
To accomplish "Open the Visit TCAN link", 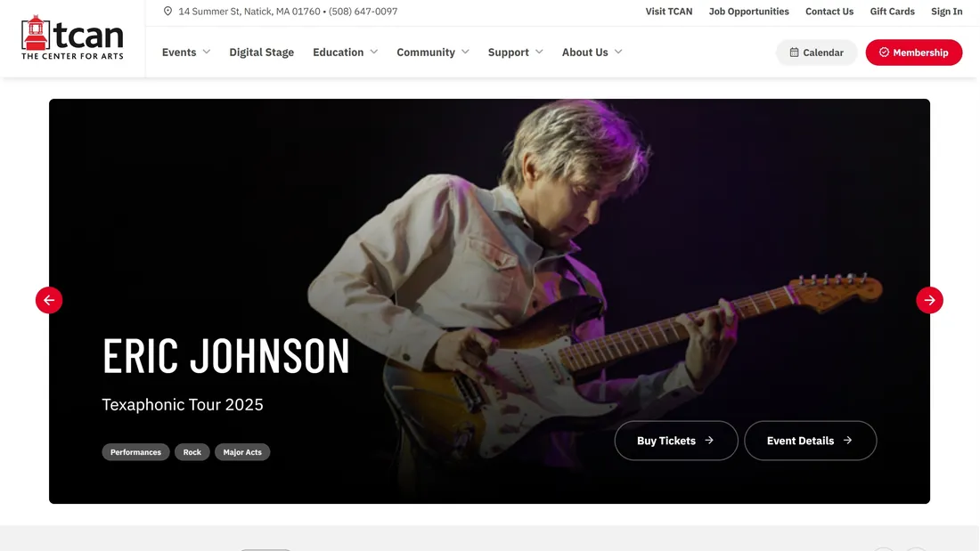I will [x=669, y=12].
